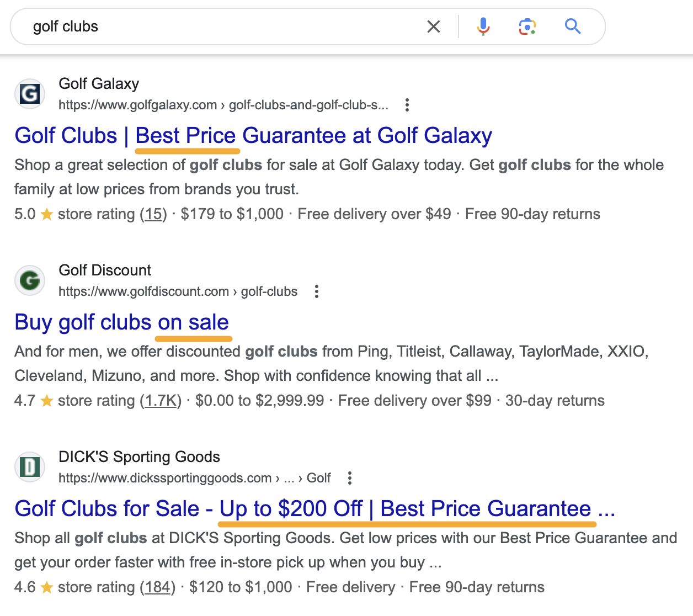Open the three-dot menu for Golf Galaxy result
693x616 pixels.
click(x=407, y=104)
